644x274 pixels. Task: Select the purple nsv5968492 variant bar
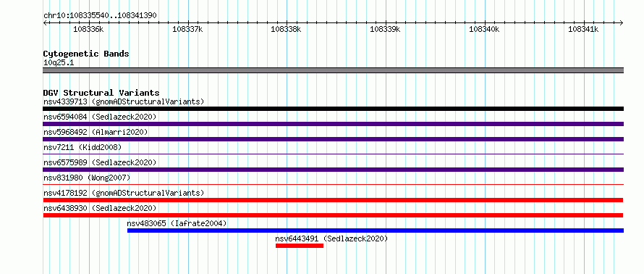333,139
